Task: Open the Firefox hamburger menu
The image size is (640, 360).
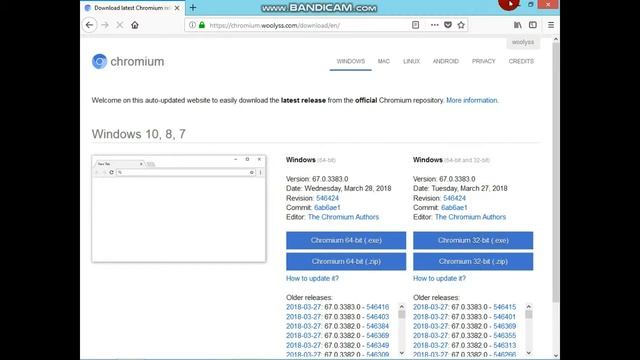Action: pos(551,25)
